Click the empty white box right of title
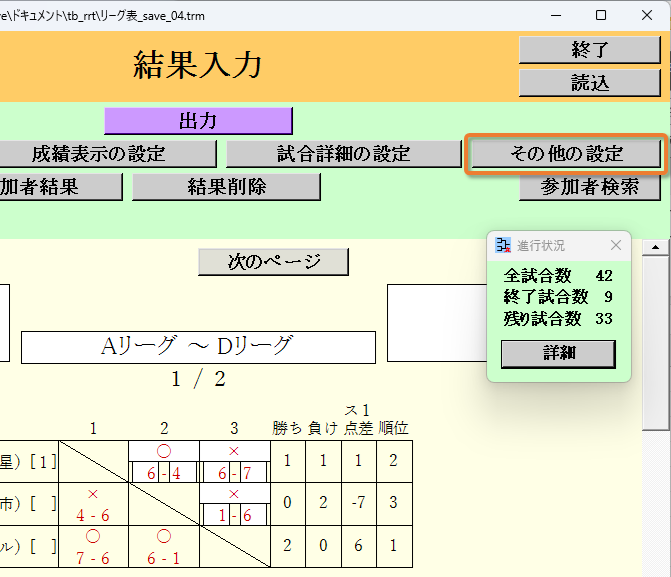Viewport: 671px width, 577px height. [x=437, y=323]
